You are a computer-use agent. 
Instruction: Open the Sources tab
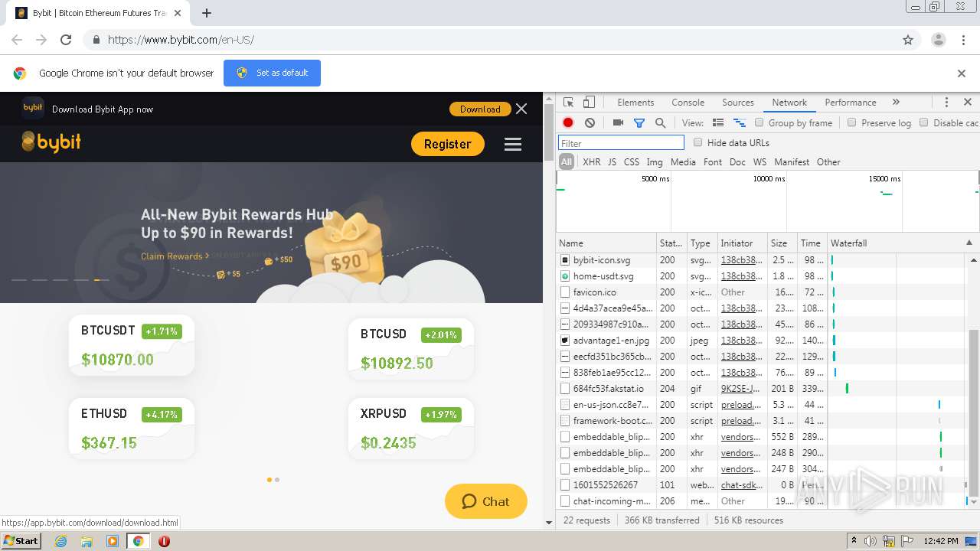tap(738, 103)
